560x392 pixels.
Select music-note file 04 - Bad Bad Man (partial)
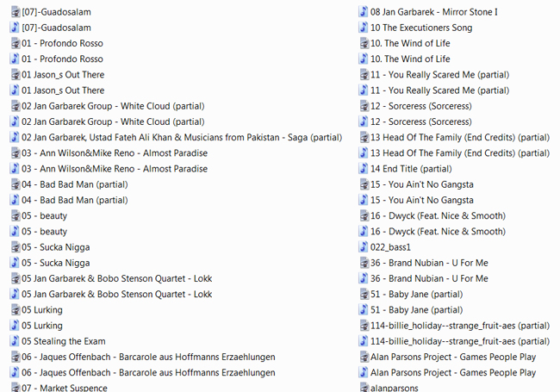coord(69,200)
